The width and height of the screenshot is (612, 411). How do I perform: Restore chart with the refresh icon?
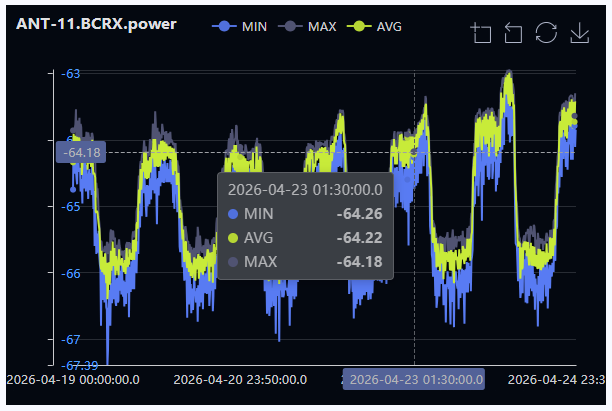coord(546,32)
